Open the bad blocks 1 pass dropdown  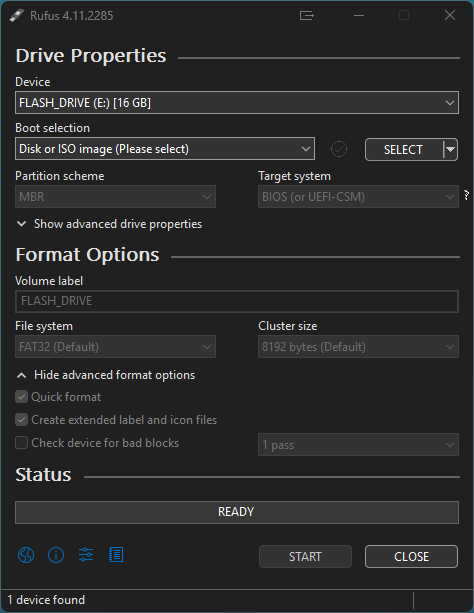(x=358, y=445)
